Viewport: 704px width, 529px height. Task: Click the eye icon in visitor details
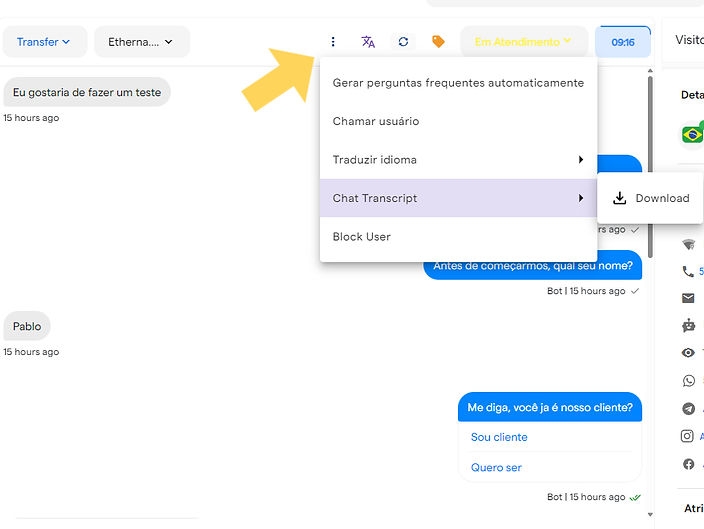[688, 353]
